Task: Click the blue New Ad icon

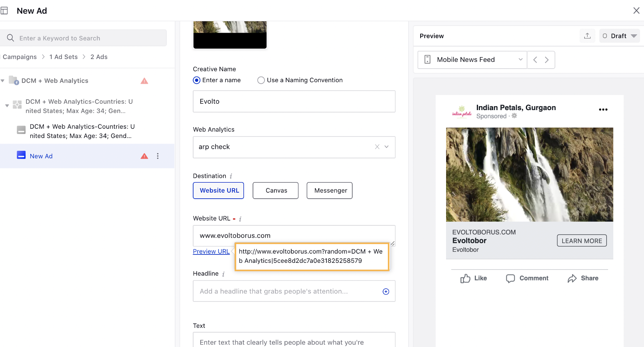Action: click(x=21, y=155)
